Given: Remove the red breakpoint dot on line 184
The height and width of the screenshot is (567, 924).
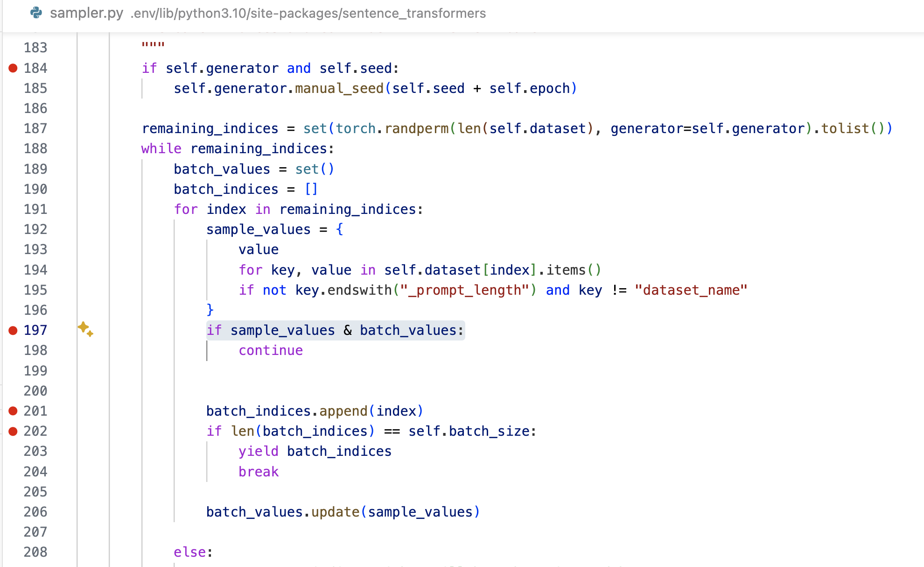Looking at the screenshot, I should [13, 68].
